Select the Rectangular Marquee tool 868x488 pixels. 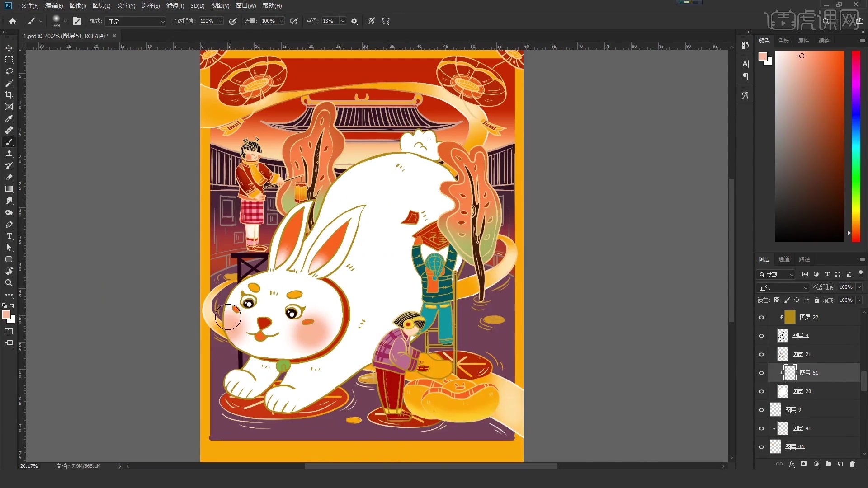9,60
